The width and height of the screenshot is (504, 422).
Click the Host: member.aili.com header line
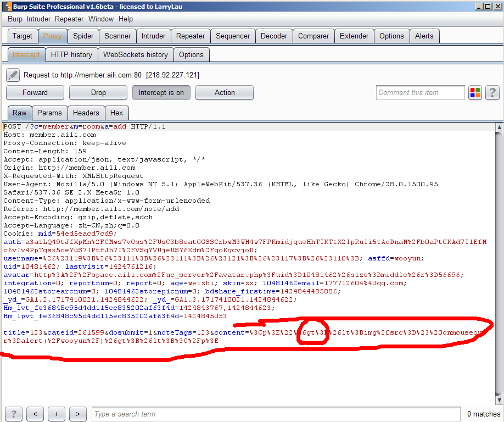pos(49,135)
